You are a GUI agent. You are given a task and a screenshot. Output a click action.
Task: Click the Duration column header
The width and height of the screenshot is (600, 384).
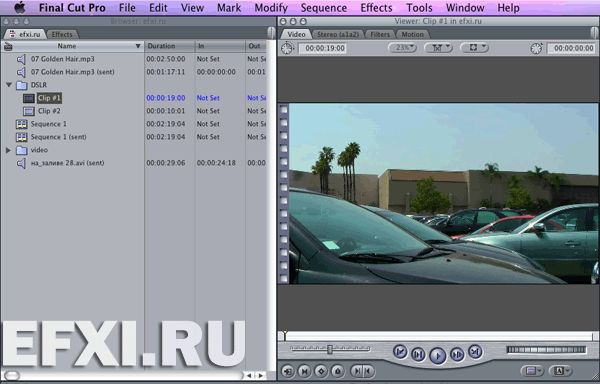[x=170, y=46]
